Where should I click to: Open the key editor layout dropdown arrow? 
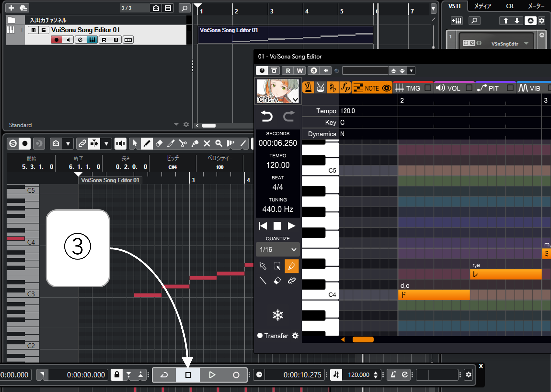pyautogui.click(x=68, y=144)
